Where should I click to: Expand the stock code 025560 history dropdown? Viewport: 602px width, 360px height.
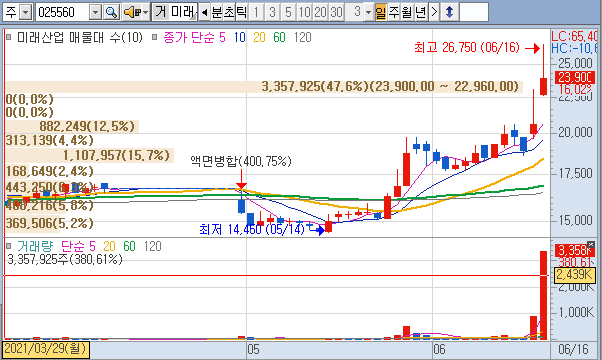(95, 12)
